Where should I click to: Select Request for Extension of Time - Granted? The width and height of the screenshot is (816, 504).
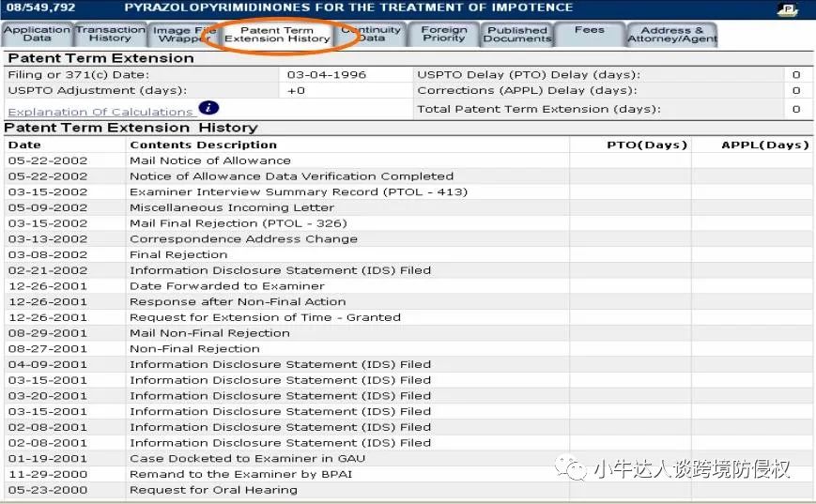408,317
